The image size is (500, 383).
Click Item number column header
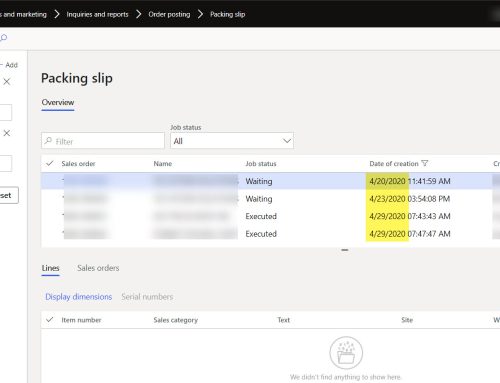(81, 320)
